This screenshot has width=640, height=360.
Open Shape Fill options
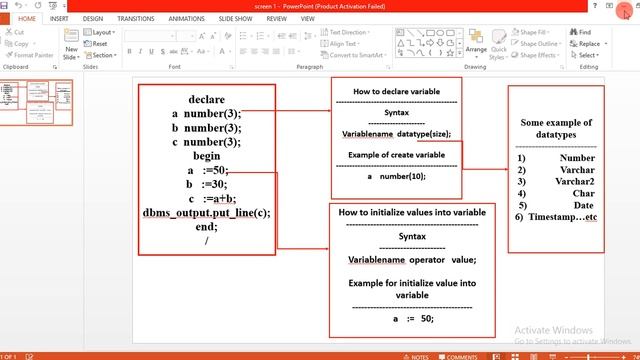tap(531, 32)
